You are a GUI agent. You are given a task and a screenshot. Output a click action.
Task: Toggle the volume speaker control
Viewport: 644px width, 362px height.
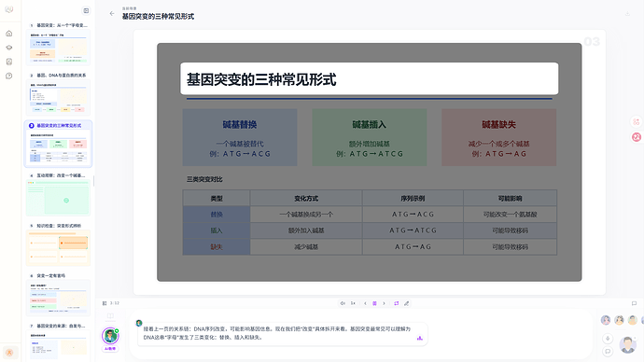coord(343,303)
